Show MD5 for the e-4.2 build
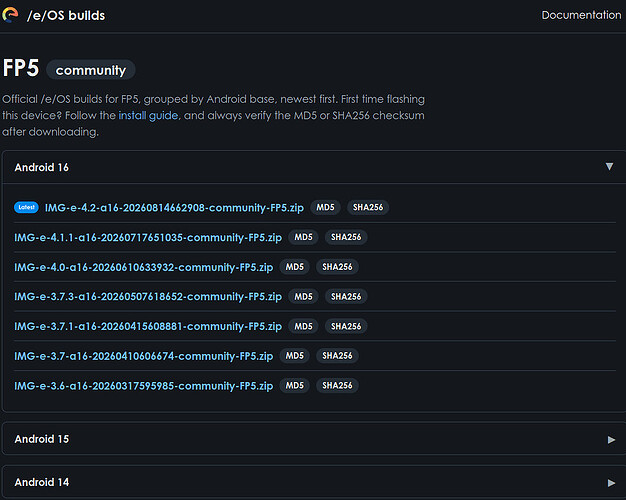The image size is (626, 500). [325, 207]
